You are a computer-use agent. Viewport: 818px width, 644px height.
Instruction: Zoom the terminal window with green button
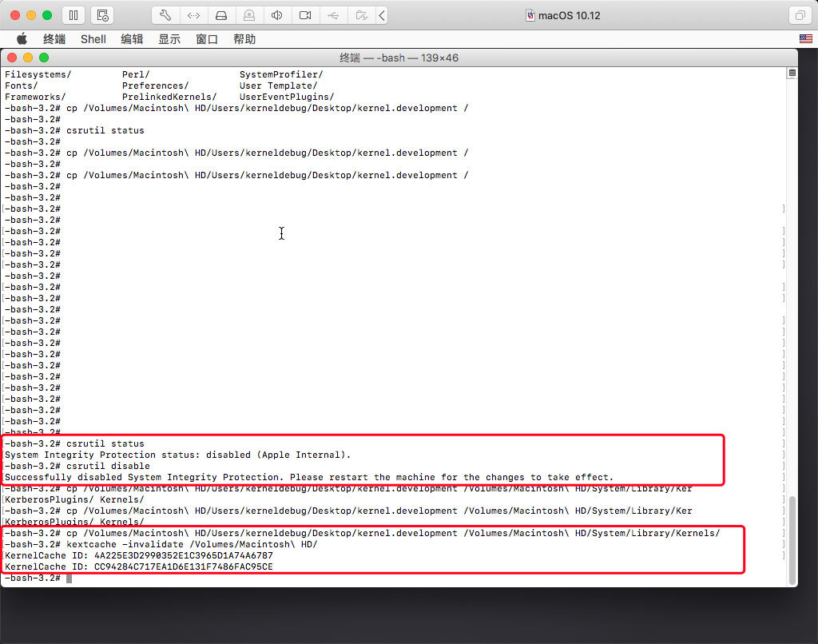click(44, 58)
